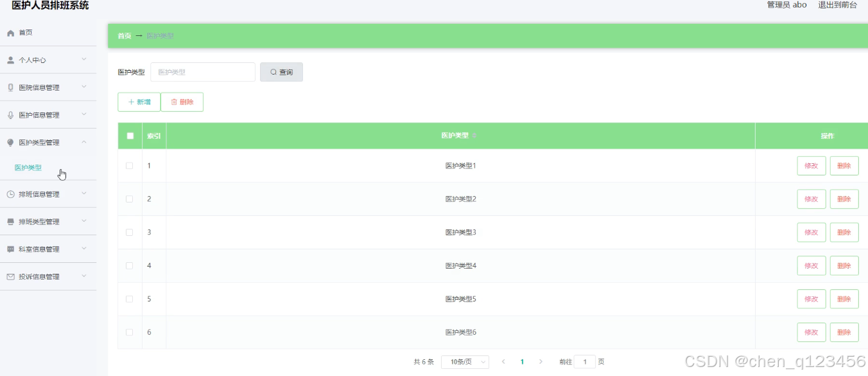Expand the 投诉信息管理 menu chevron

tap(84, 276)
